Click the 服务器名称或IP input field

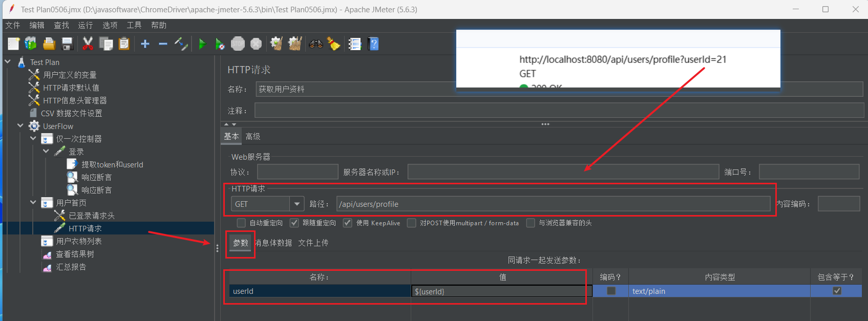click(x=563, y=172)
